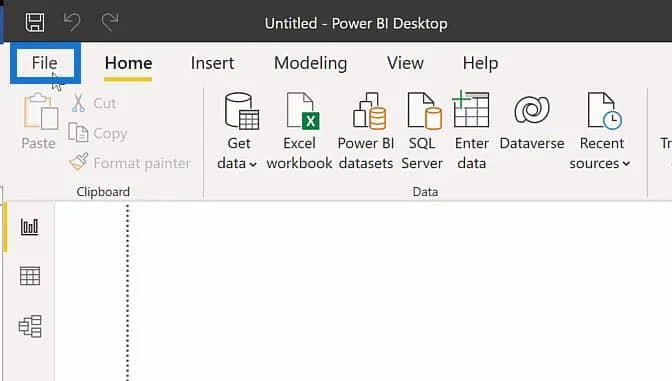672x381 pixels.
Task: Open the Enter data table
Action: [x=471, y=131]
